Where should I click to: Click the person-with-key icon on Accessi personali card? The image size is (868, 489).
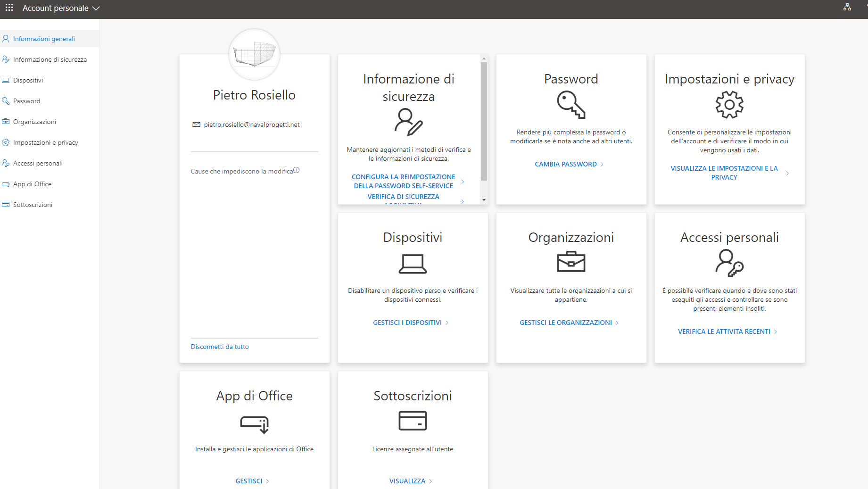click(729, 263)
